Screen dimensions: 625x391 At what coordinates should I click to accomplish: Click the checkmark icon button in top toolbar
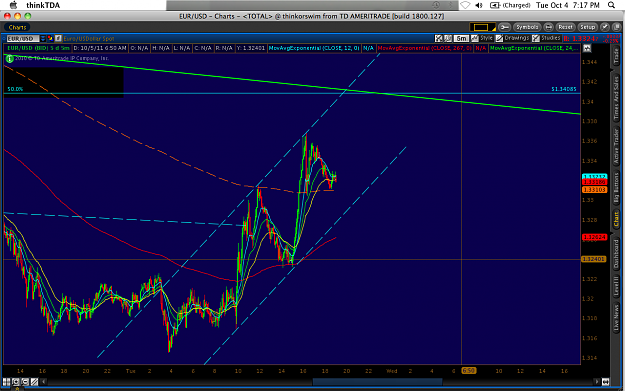point(605,27)
